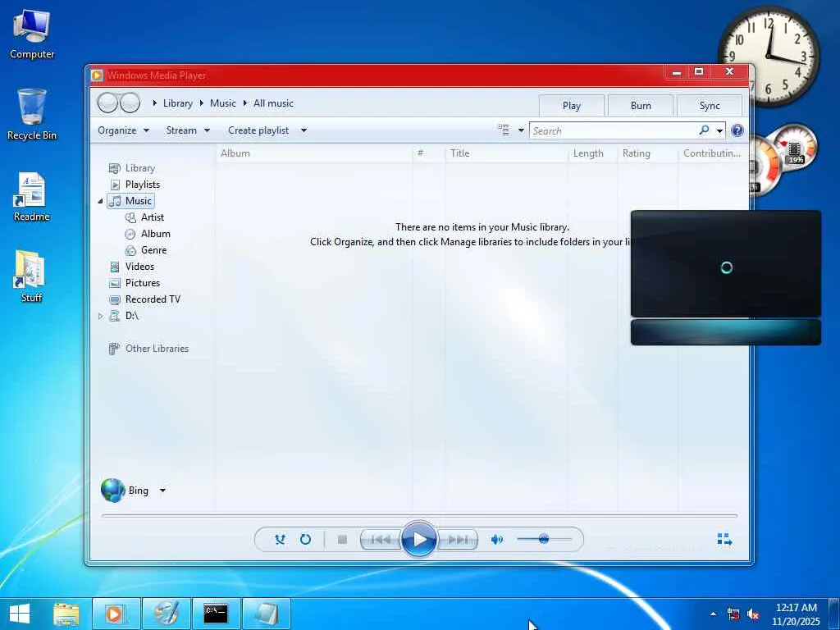This screenshot has width=840, height=630.
Task: Click Music in the breadcrumb
Action: (x=223, y=103)
